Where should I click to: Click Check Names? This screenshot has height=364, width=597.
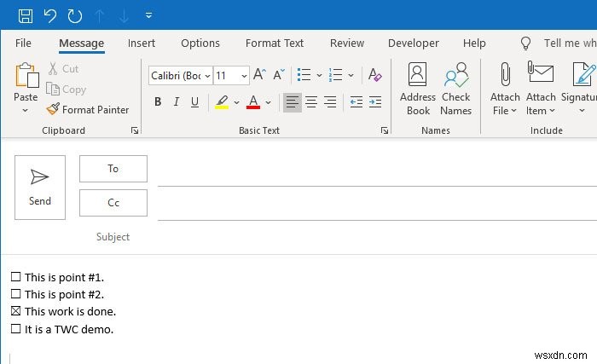[x=456, y=90]
